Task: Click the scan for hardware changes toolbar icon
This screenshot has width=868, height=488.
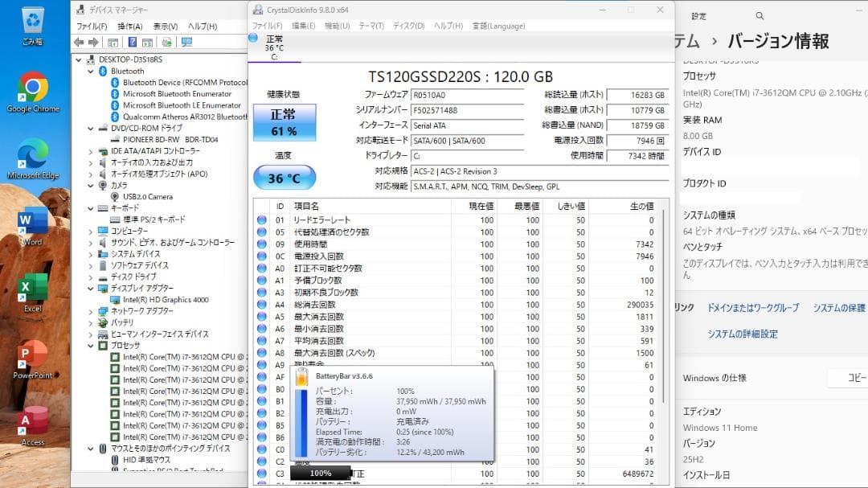Action: (x=166, y=41)
